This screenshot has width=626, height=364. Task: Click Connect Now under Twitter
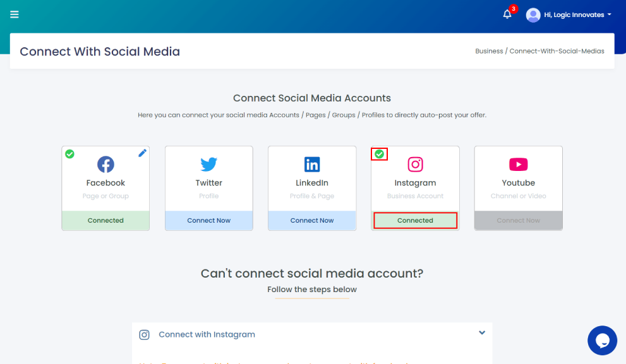click(209, 220)
